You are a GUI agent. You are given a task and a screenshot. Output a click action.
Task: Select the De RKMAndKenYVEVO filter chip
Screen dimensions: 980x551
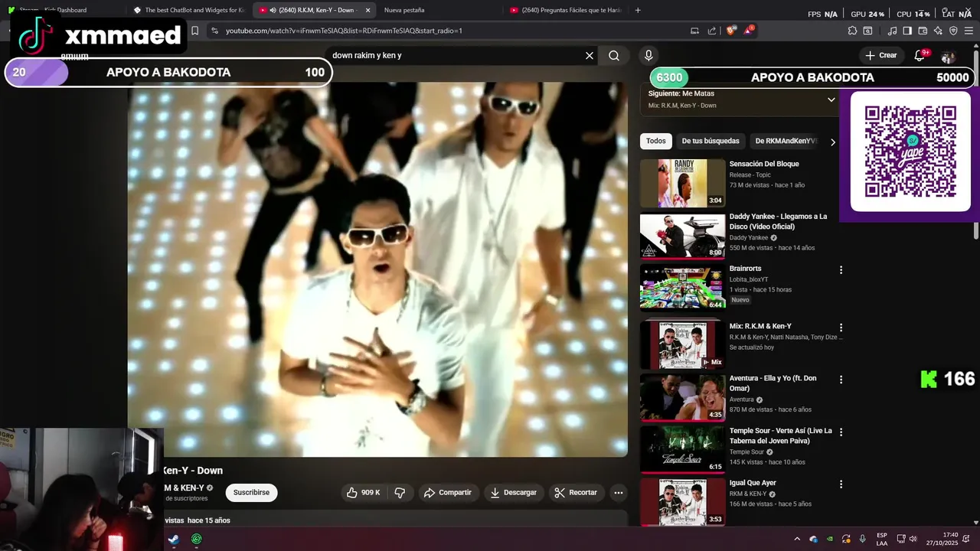tap(786, 141)
